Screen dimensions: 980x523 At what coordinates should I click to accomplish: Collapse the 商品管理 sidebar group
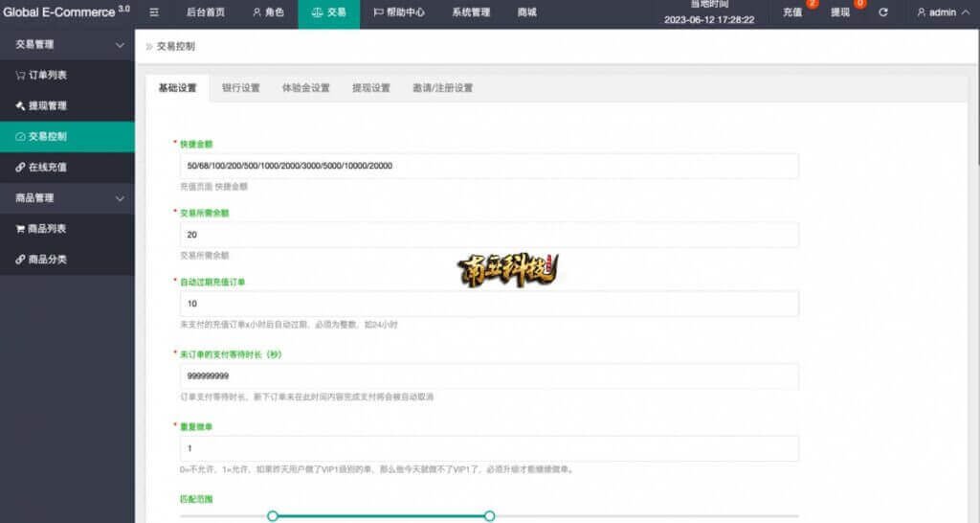point(119,198)
